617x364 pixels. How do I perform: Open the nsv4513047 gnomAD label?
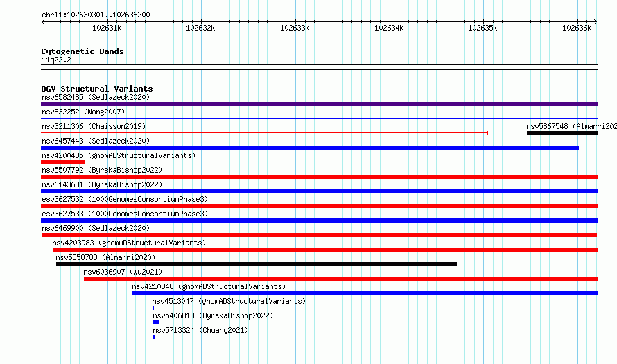click(229, 301)
